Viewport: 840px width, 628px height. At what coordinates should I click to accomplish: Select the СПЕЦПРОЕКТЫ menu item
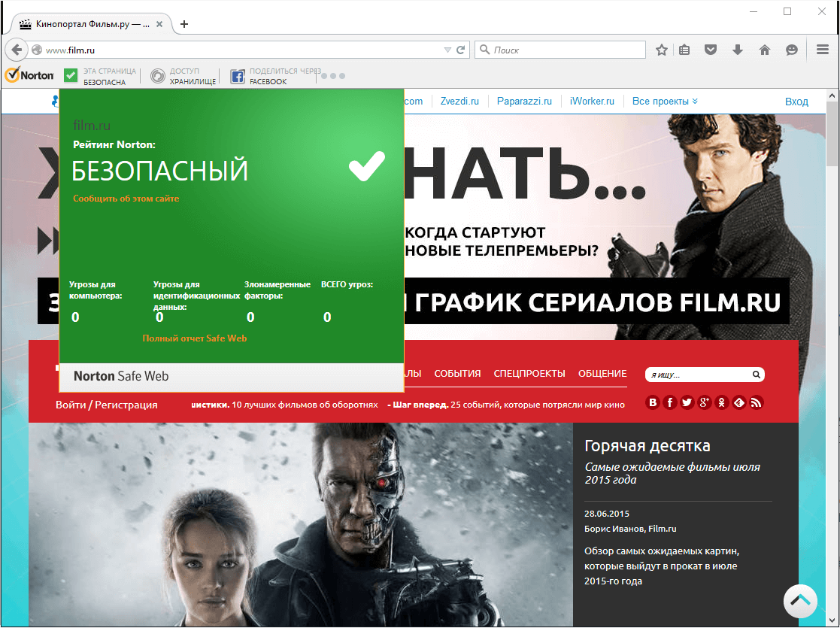pos(529,373)
